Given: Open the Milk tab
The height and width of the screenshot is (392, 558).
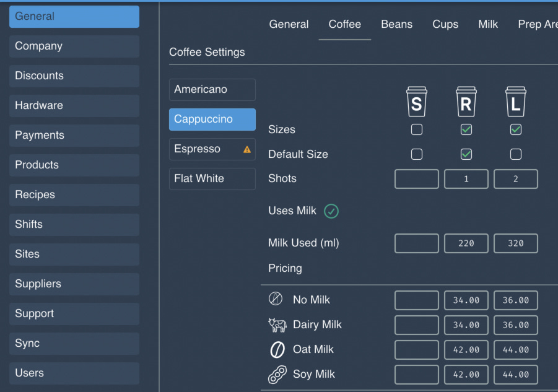Looking at the screenshot, I should 488,24.
